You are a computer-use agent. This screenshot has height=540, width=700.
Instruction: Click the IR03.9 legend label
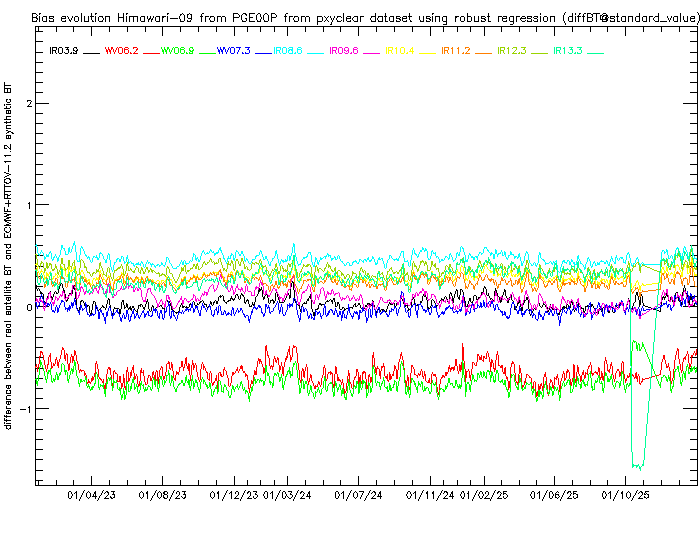[64, 50]
